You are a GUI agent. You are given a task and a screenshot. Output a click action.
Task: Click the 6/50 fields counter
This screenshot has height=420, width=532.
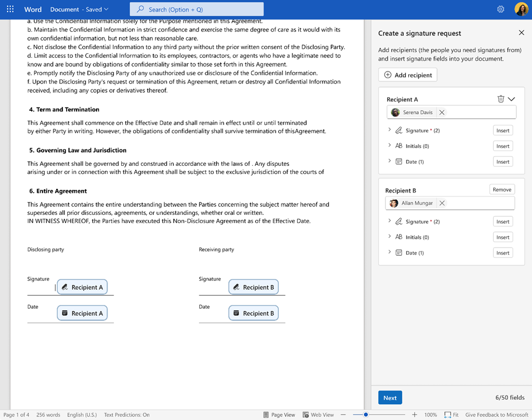[510, 397]
